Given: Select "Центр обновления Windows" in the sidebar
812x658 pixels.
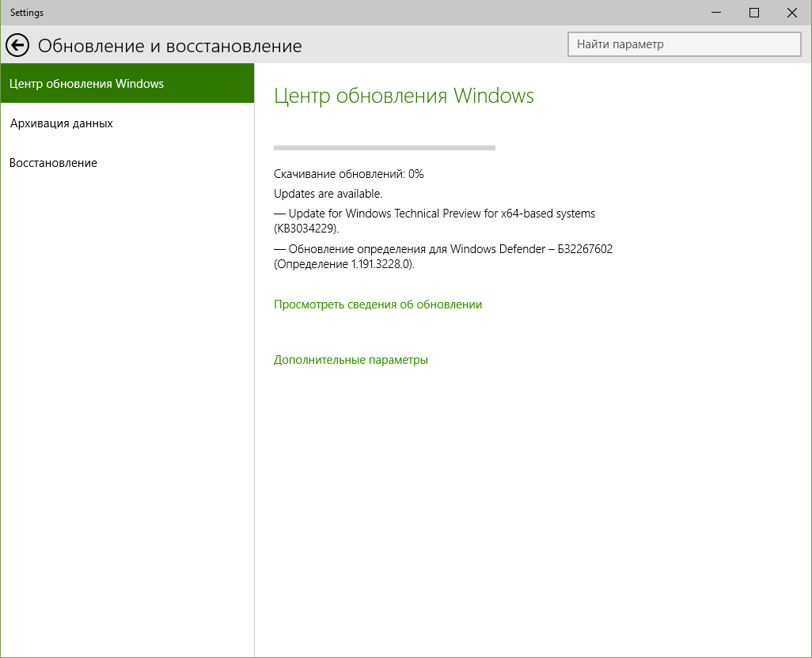Looking at the screenshot, I should [87, 84].
